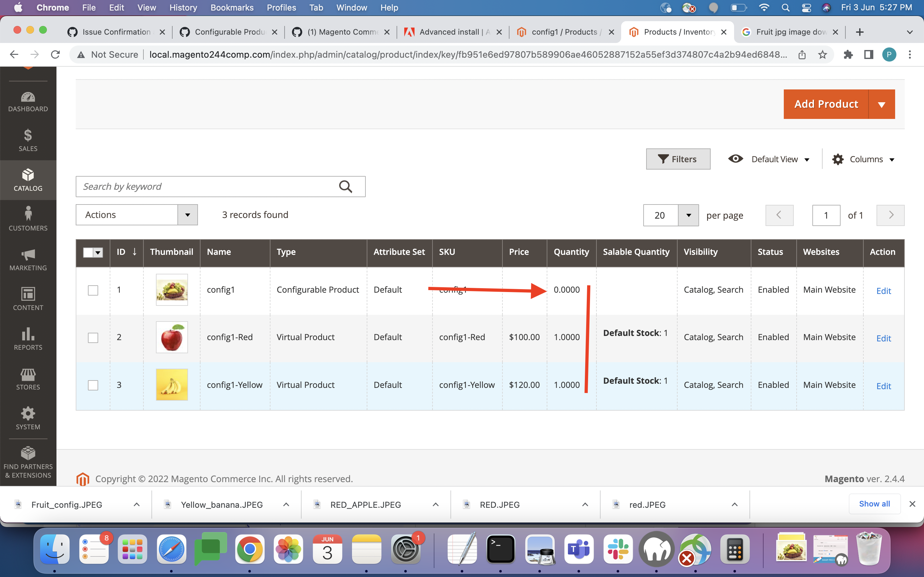Screen dimensions: 924x577
Task: Click the Add Product button
Action: pos(826,104)
